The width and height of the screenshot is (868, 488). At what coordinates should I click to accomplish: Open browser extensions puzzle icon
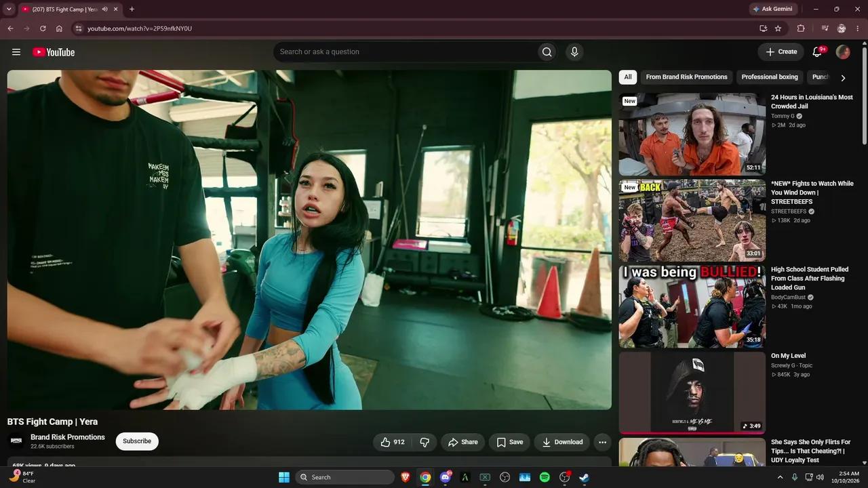coord(801,28)
